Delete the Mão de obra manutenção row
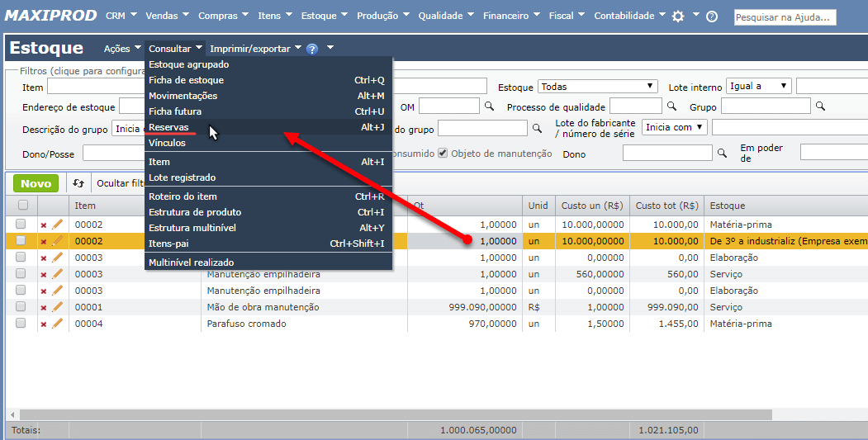The image size is (868, 440). click(x=44, y=307)
